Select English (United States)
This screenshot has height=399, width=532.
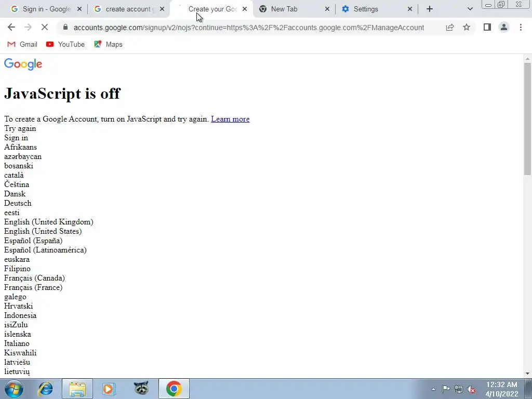(x=43, y=231)
